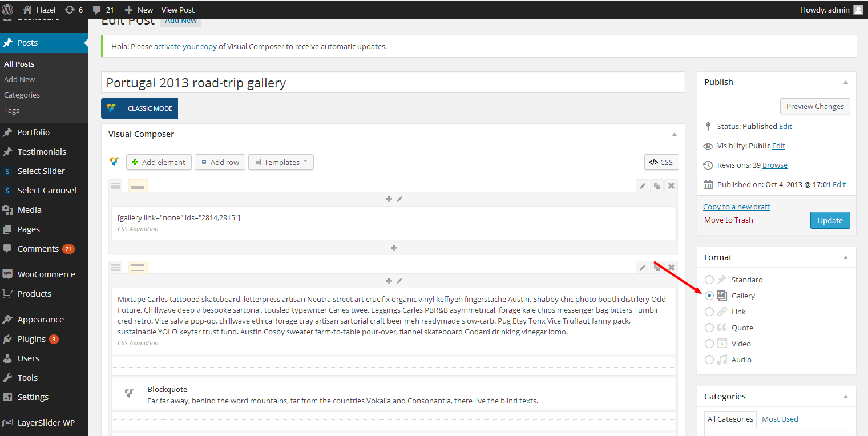The height and width of the screenshot is (436, 868).
Task: Click pencil edit icon on gallery row
Action: click(x=643, y=185)
